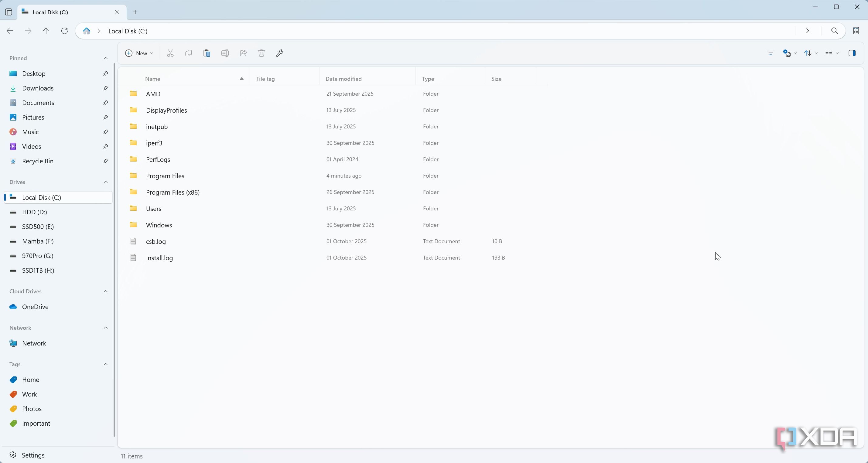Viewport: 868px width, 463px height.
Task: Collapse the Cloud Drives section
Action: 105,291
